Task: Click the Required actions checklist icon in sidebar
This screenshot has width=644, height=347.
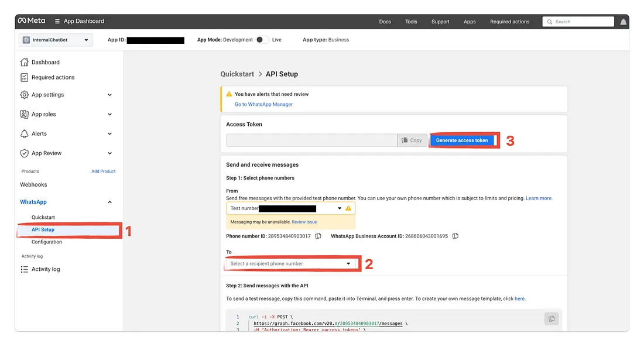Action: (x=24, y=77)
